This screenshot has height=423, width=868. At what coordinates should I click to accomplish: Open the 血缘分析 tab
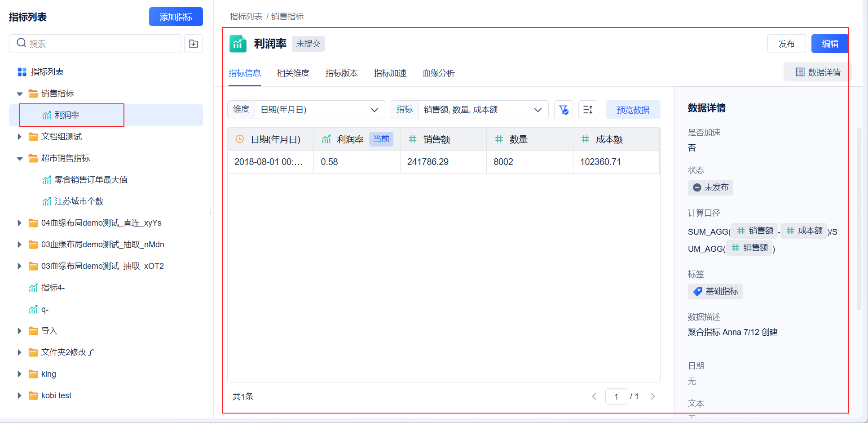pyautogui.click(x=439, y=73)
